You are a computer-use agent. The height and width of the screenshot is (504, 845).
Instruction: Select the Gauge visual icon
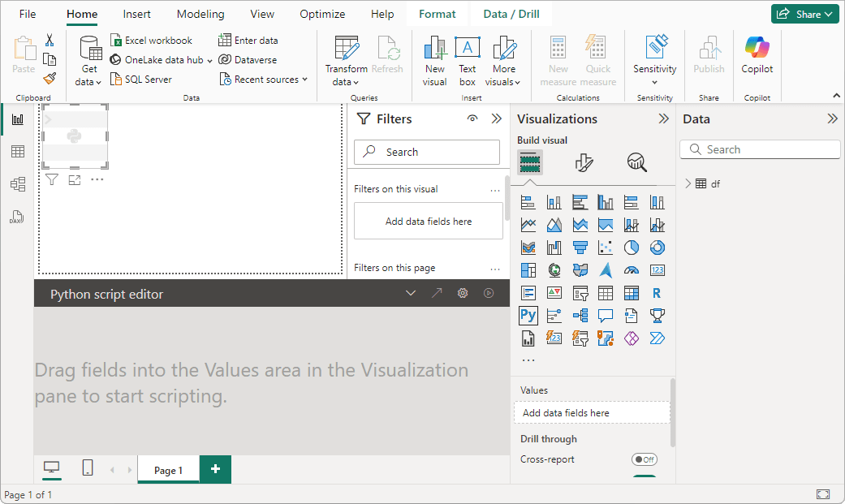(632, 269)
